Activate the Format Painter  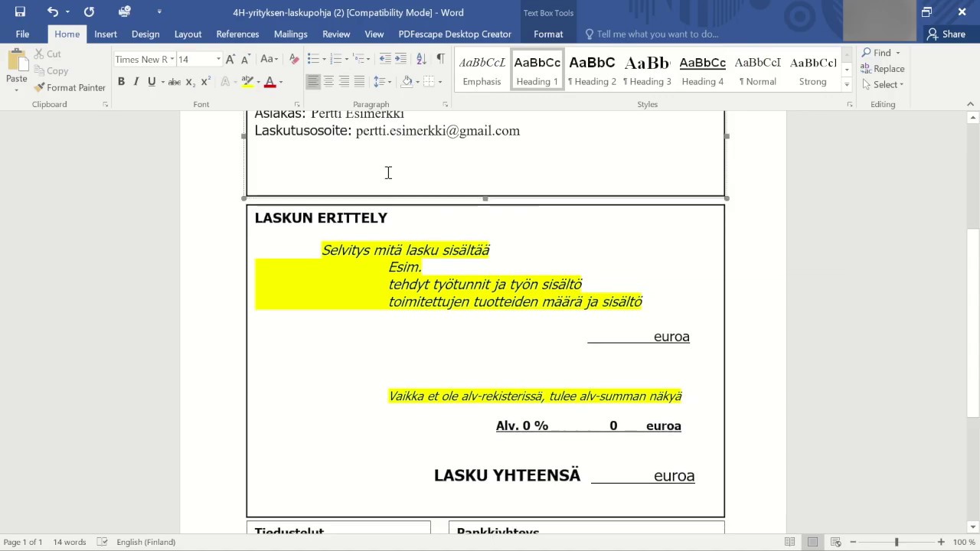pyautogui.click(x=70, y=87)
